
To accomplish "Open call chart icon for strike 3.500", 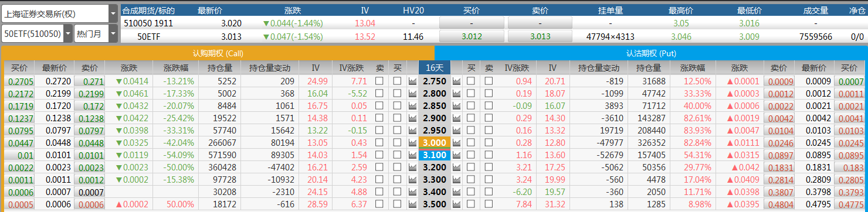I will [x=412, y=204].
